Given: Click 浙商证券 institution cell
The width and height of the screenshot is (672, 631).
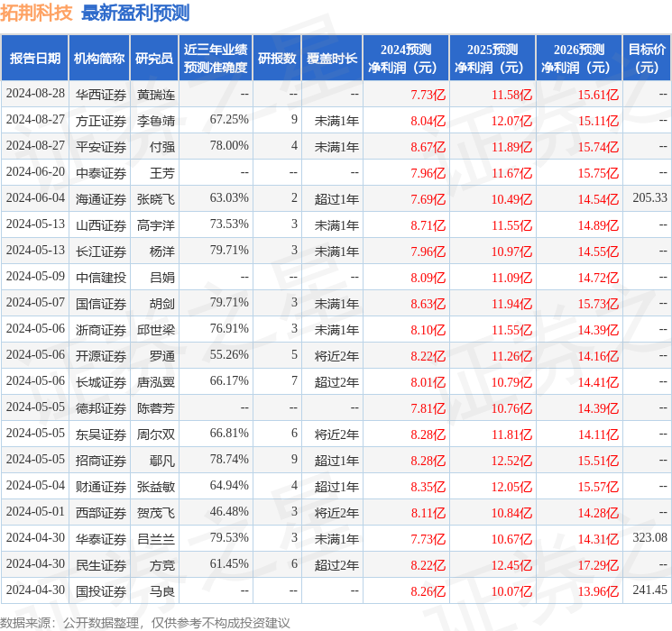Looking at the screenshot, I should point(101,330).
